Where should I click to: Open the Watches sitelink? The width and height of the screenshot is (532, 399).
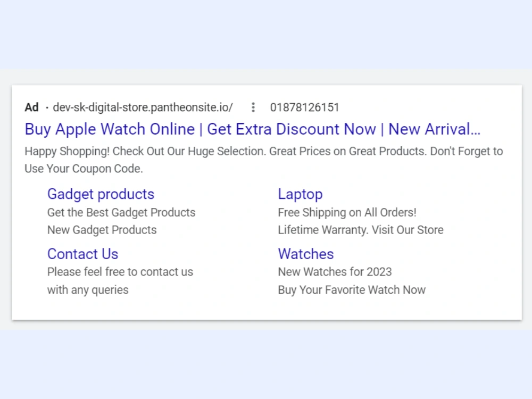click(x=306, y=254)
